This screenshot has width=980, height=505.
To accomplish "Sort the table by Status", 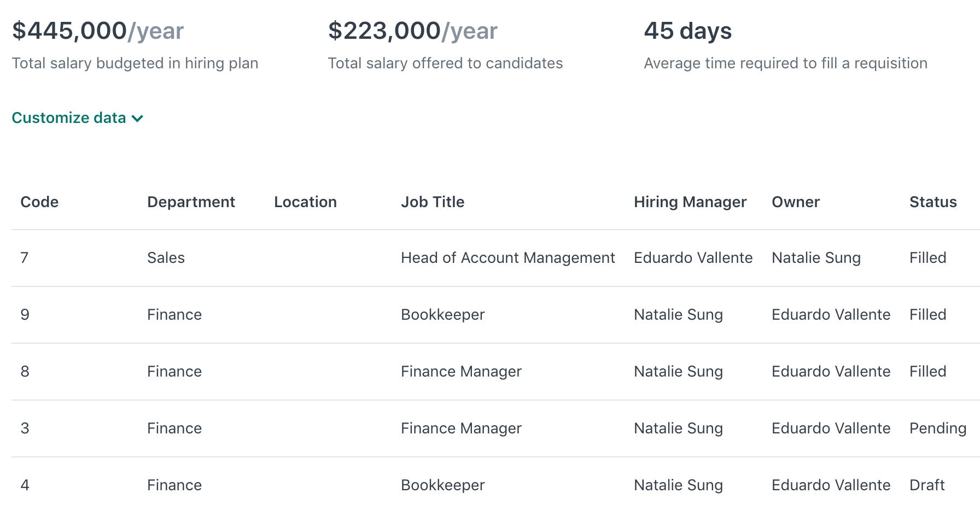I will coord(933,202).
